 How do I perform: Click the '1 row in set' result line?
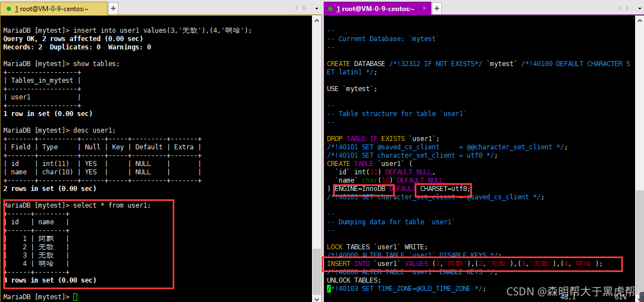click(48, 113)
